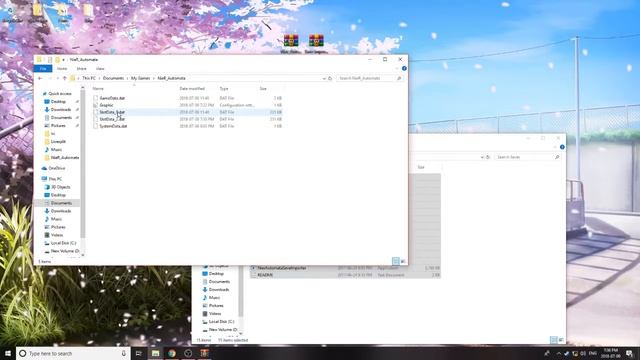Viewport: 640px width, 360px height.
Task: Select This PC in the navigation pane
Action: 55,179
